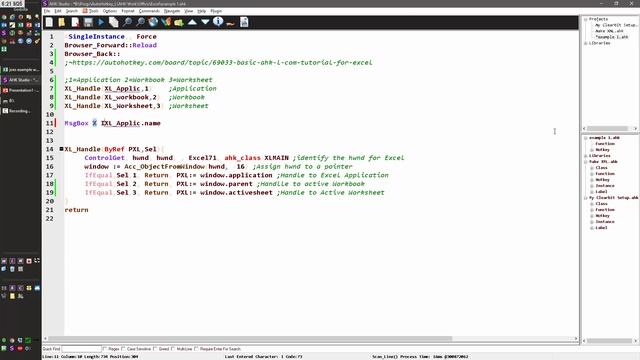Enable Require Enter For Search checkbox
The image size is (640, 360).
click(x=196, y=349)
